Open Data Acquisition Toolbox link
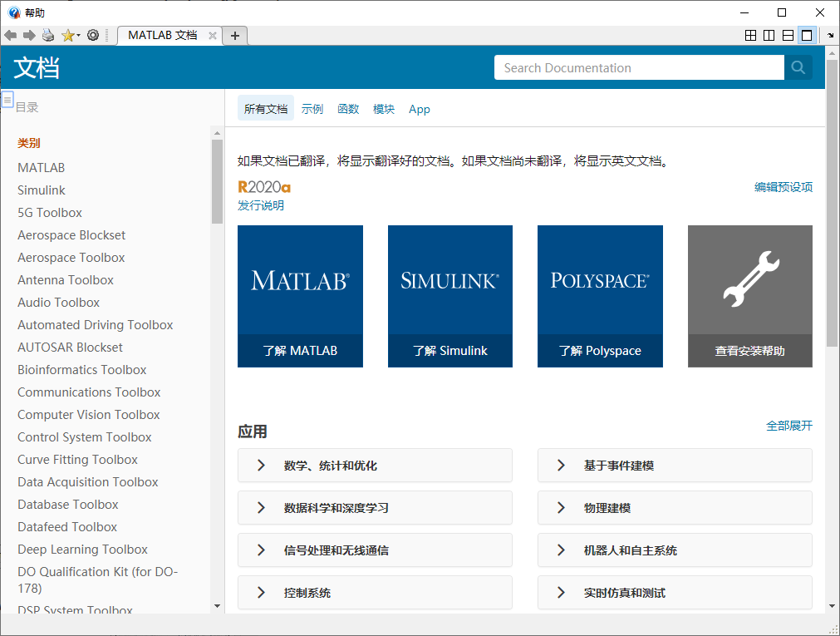Image resolution: width=840 pixels, height=636 pixels. [x=88, y=482]
